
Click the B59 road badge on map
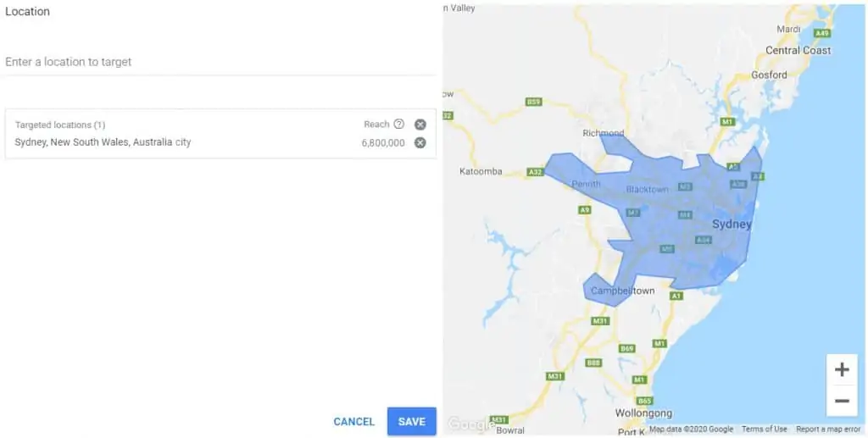coord(533,102)
